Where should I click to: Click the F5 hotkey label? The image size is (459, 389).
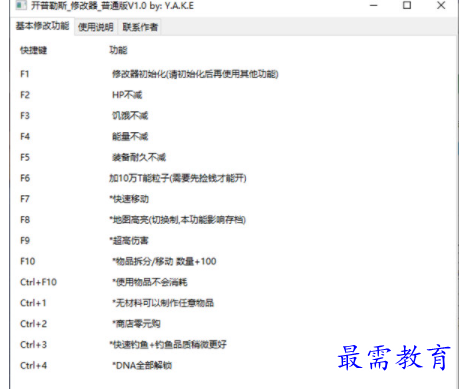25,157
